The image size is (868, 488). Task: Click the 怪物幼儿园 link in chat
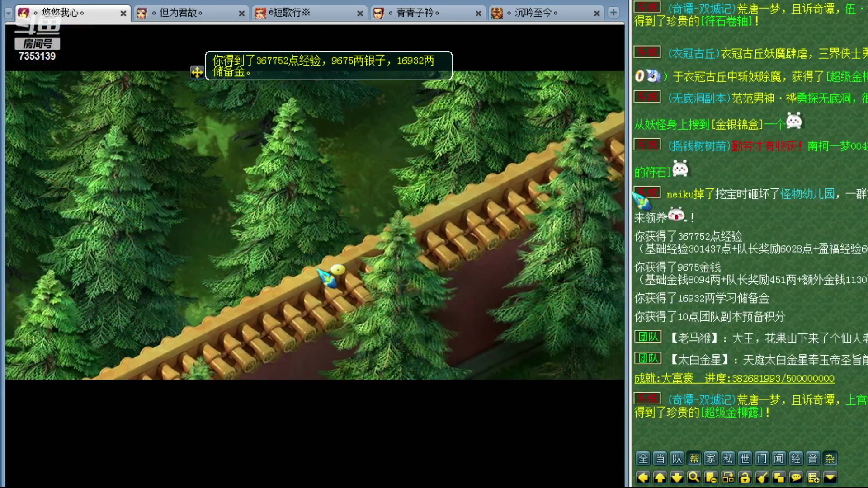[x=807, y=194]
